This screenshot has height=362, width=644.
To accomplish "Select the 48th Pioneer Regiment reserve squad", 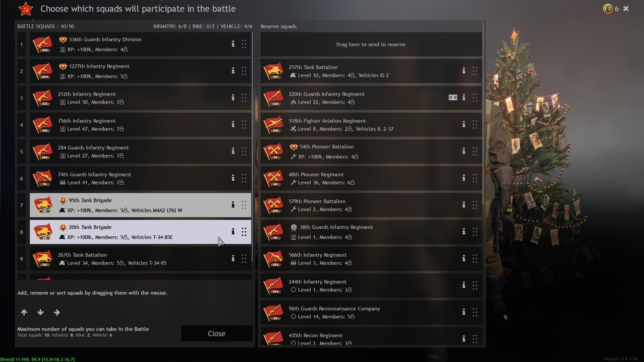I will pyautogui.click(x=371, y=178).
